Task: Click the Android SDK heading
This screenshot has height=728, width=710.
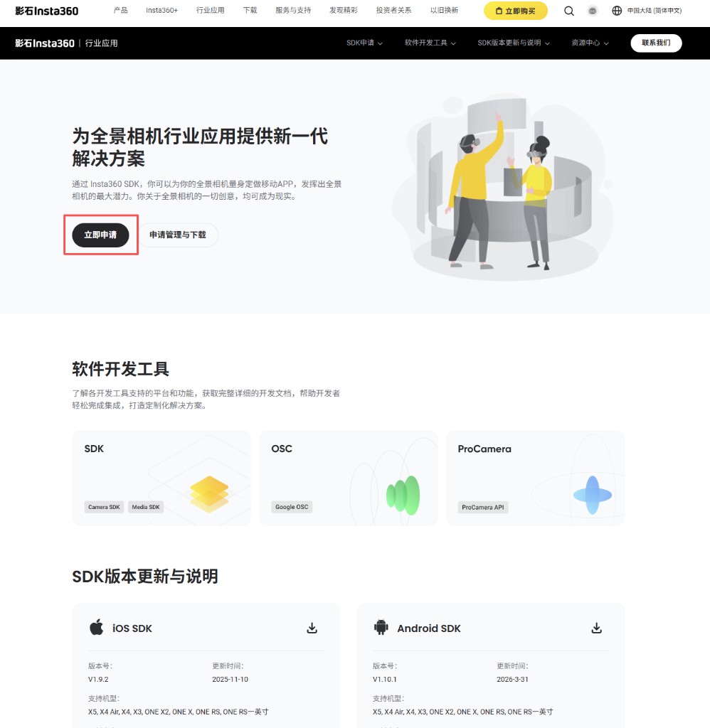Action: point(428,628)
